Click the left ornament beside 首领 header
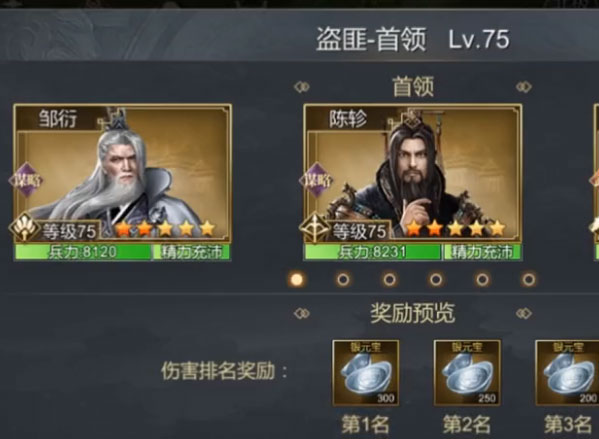This screenshot has height=439, width=599. 302,87
